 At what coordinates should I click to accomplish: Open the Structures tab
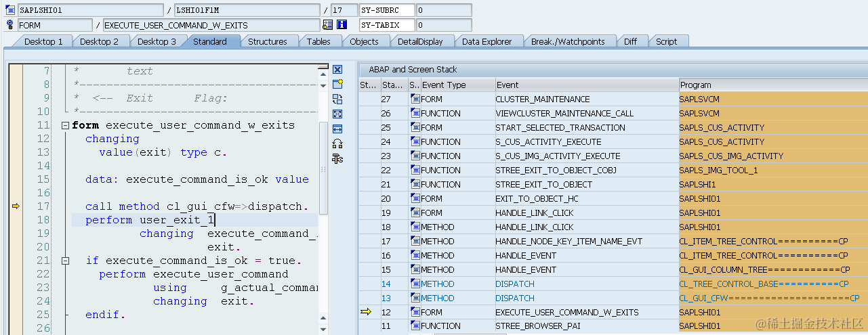point(268,41)
